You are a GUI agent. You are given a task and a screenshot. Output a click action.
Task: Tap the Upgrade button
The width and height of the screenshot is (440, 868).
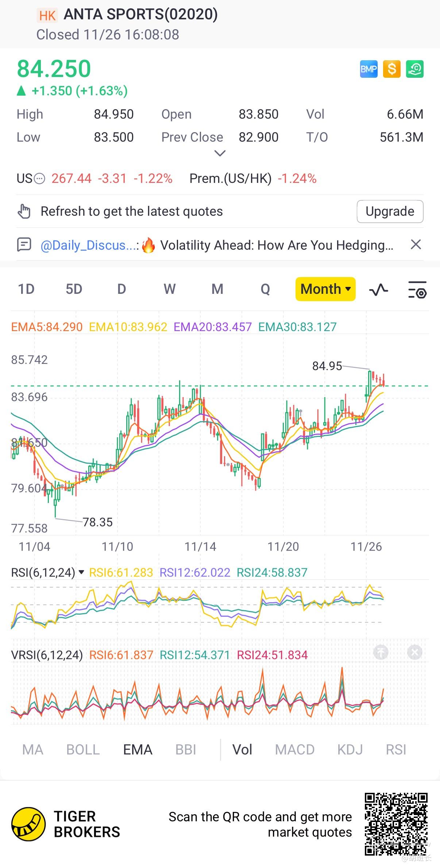click(x=390, y=211)
